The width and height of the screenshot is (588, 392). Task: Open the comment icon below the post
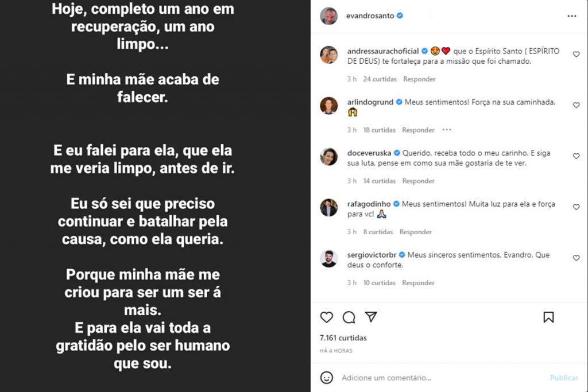[349, 317]
